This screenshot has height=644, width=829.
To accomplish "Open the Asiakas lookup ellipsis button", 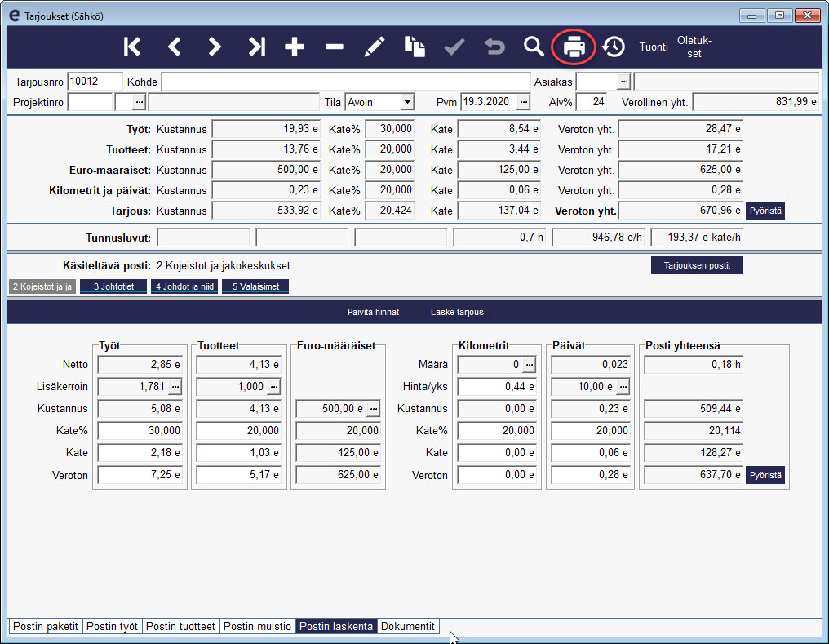I will tap(624, 82).
